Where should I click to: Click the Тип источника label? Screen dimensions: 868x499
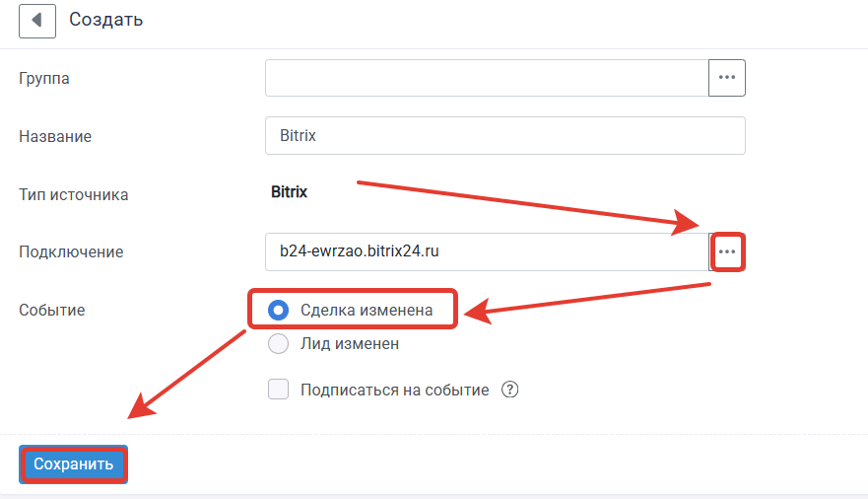point(74,195)
